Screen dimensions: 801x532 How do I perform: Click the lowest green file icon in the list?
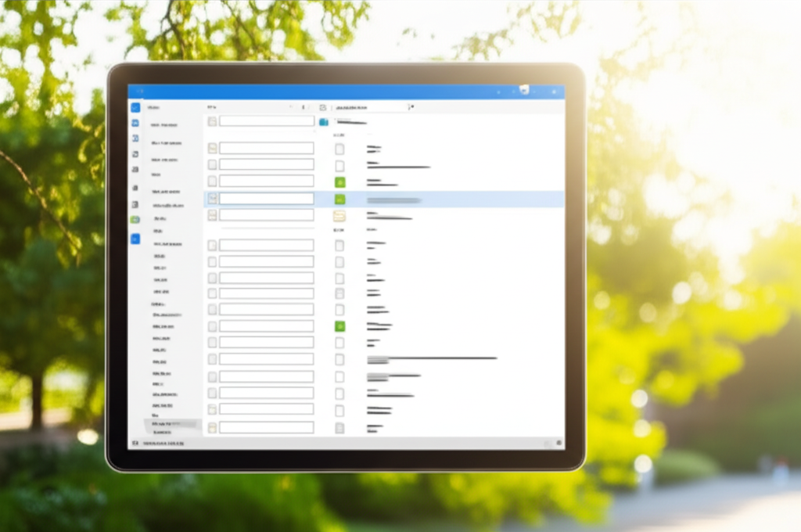pos(339,326)
